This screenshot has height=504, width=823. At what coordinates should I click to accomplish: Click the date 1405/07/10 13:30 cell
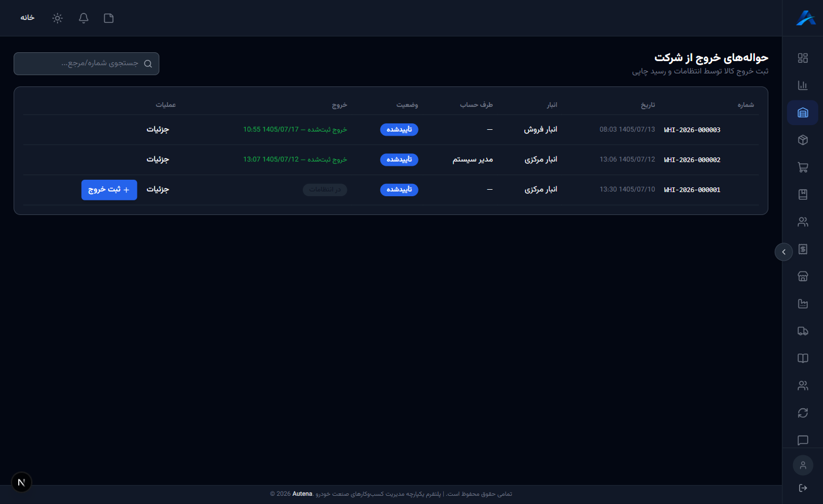pos(627,190)
